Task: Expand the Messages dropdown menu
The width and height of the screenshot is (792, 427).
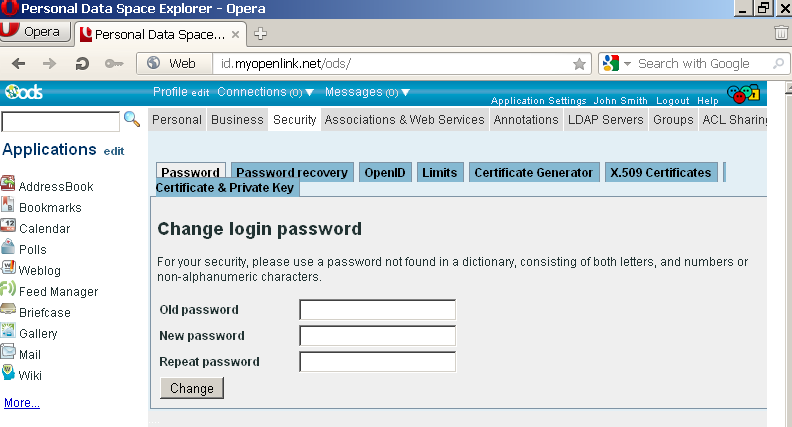Action: [367, 92]
